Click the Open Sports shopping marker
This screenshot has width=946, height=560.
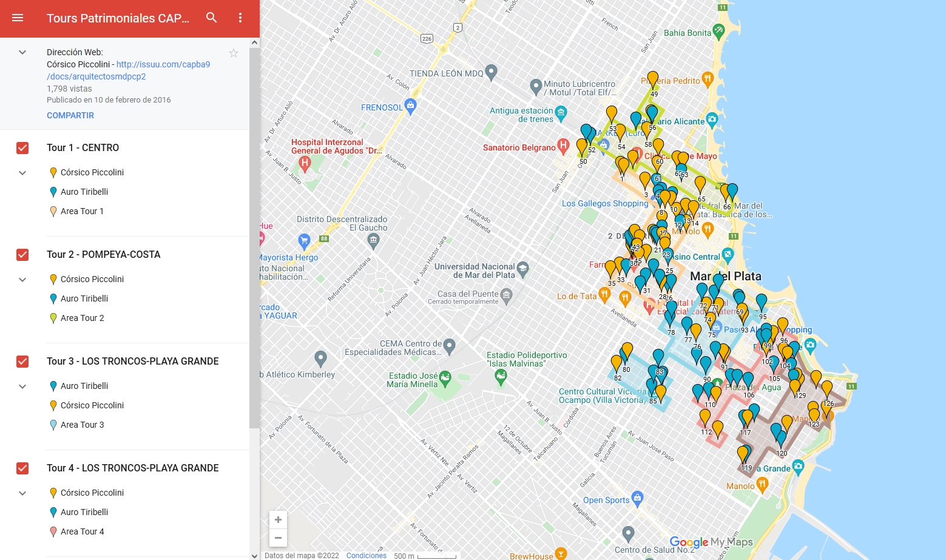(x=637, y=498)
